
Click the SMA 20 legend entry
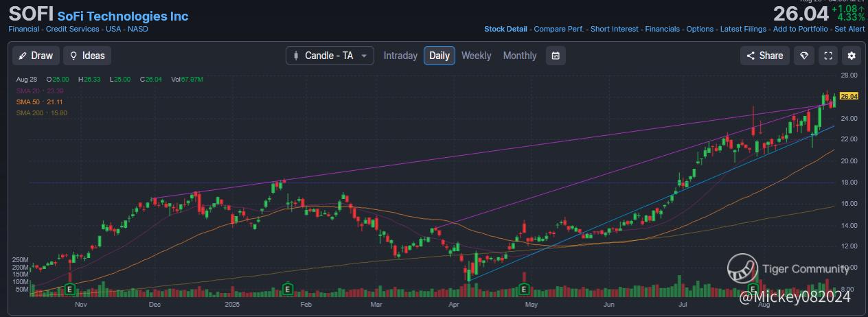[40, 91]
